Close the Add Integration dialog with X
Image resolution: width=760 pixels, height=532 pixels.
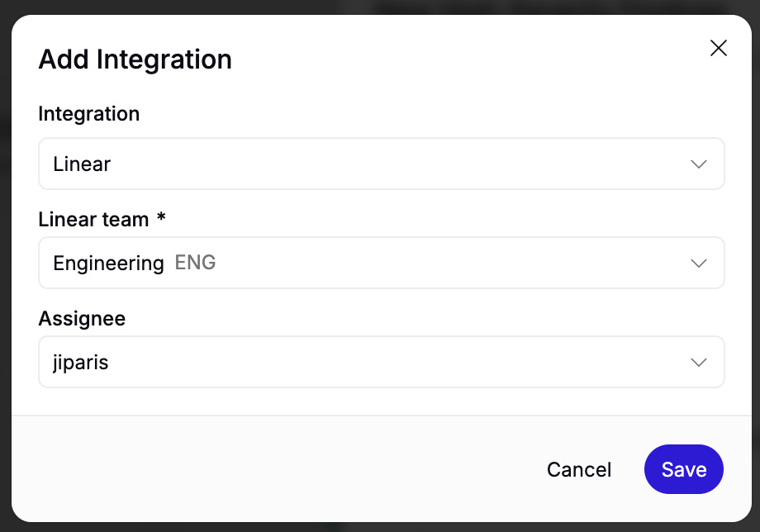(x=719, y=48)
